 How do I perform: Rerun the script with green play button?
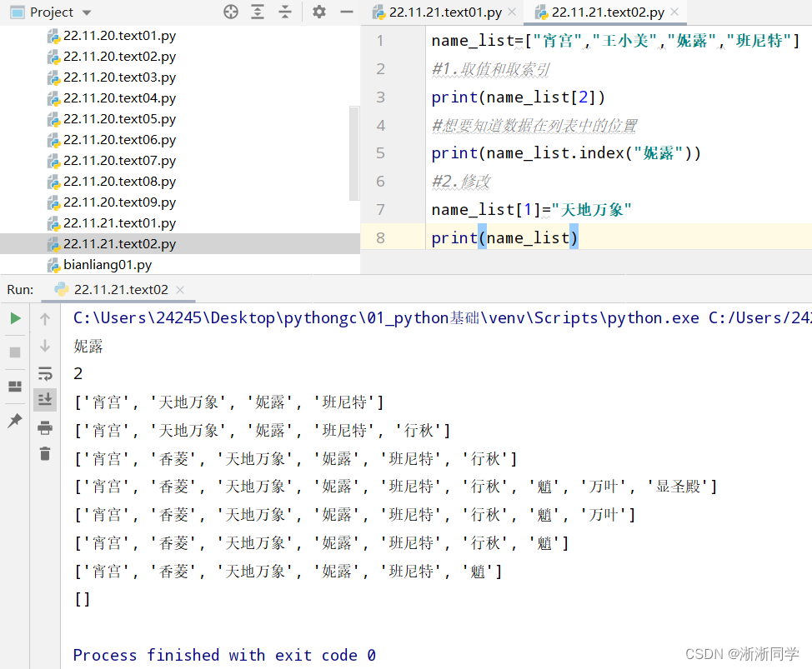tap(15, 318)
